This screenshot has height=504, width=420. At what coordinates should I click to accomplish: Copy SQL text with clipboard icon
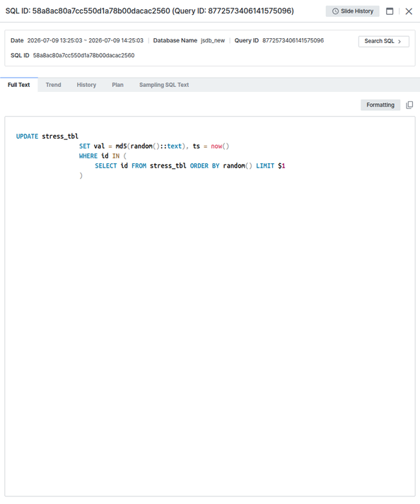click(x=409, y=105)
